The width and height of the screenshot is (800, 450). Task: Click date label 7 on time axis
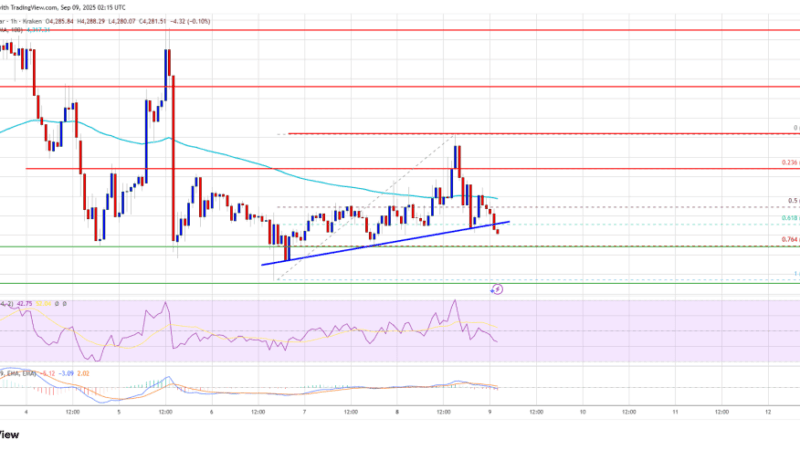(305, 412)
